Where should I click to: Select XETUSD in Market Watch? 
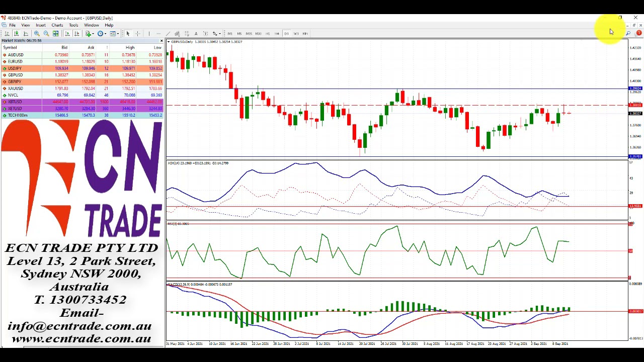[82, 109]
